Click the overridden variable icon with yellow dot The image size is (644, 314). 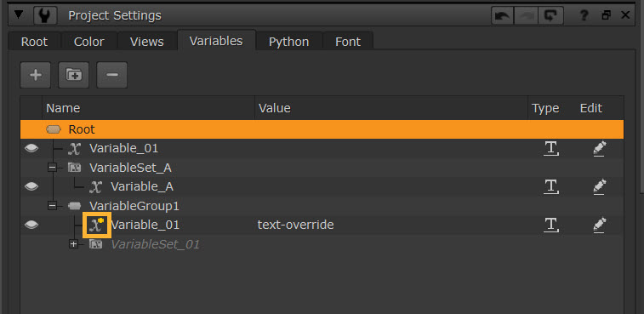pos(97,226)
